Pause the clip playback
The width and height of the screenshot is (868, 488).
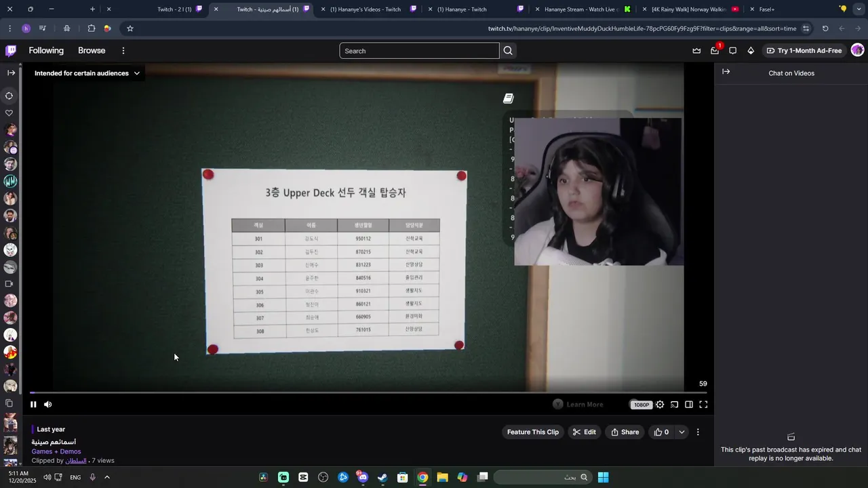(x=33, y=405)
